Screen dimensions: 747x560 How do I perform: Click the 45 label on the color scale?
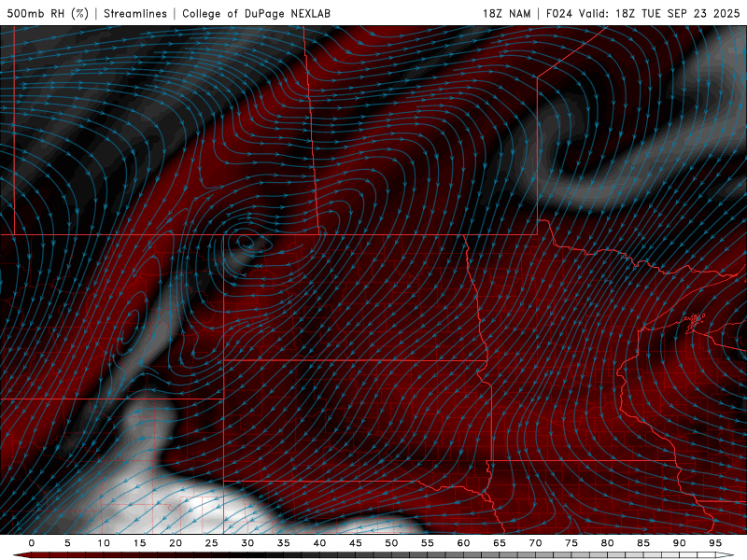pyautogui.click(x=356, y=543)
